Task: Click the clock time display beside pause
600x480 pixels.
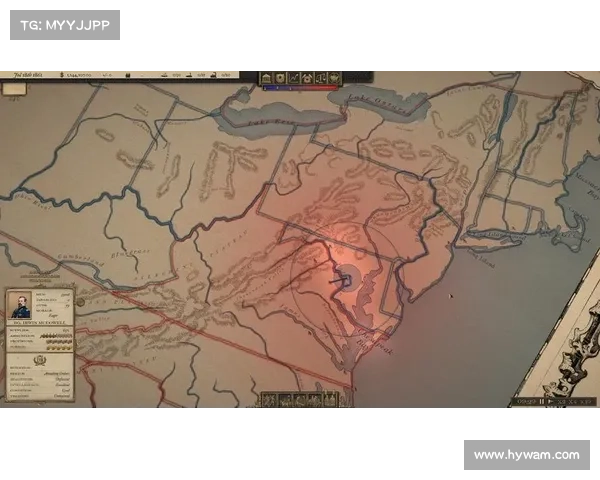Action: tap(527, 402)
